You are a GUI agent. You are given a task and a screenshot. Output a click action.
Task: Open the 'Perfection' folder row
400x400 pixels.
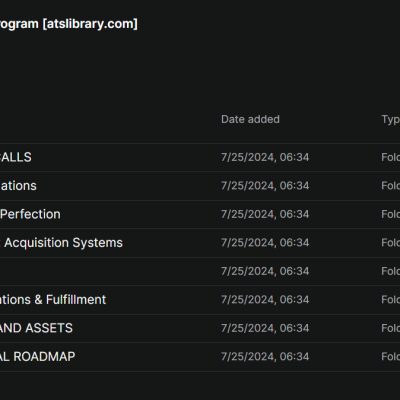click(x=200, y=214)
